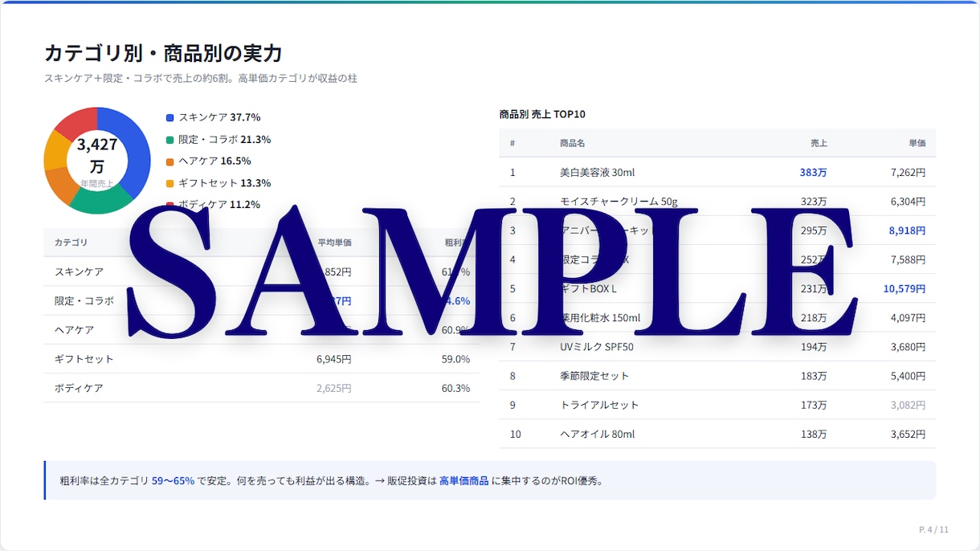Click the 2,625円 average price value
This screenshot has height=551, width=980.
[x=334, y=388]
